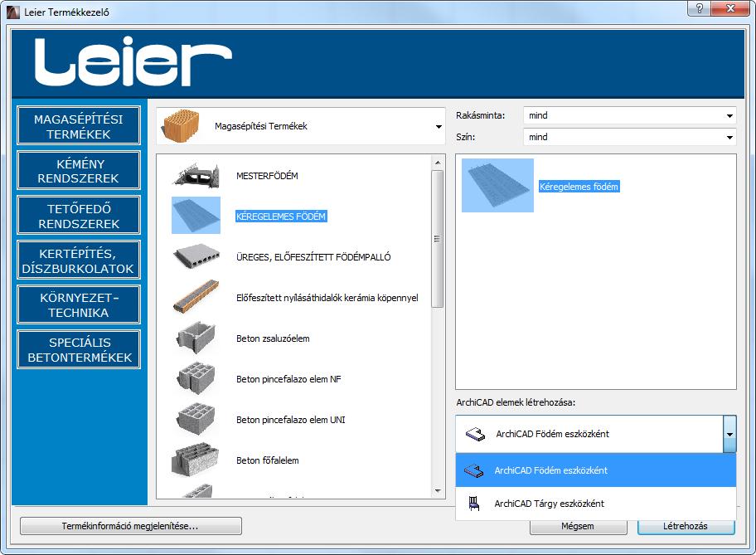This screenshot has height=555, width=756.
Task: Click the slab icon in the ArchiCAD combo box
Action: (x=475, y=434)
